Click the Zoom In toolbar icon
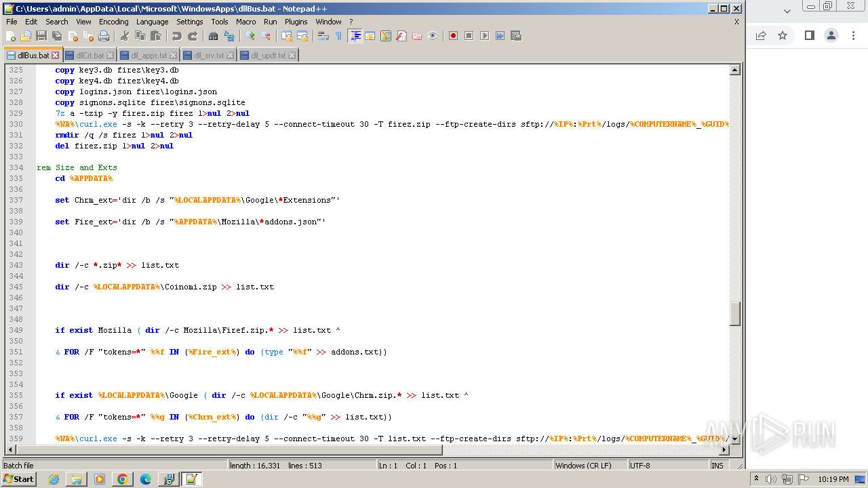This screenshot has width=868, height=488. tap(250, 36)
